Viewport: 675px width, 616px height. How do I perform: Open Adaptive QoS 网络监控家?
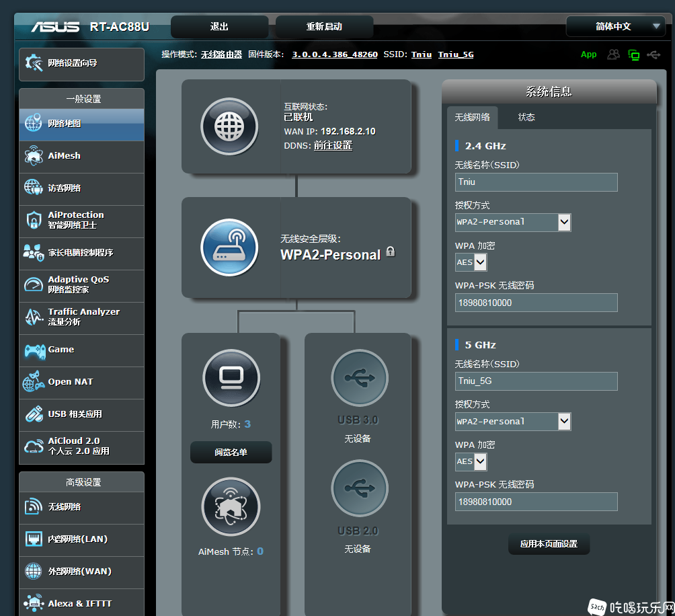[81, 286]
